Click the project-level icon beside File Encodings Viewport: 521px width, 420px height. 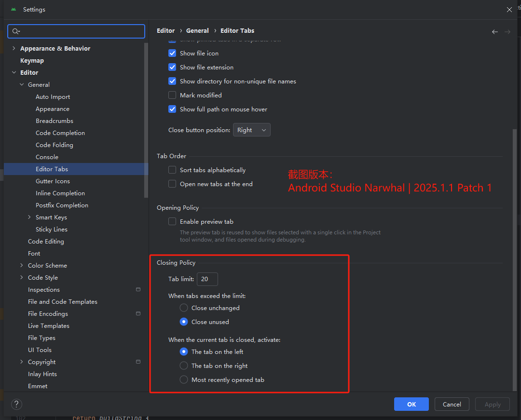[x=138, y=313]
